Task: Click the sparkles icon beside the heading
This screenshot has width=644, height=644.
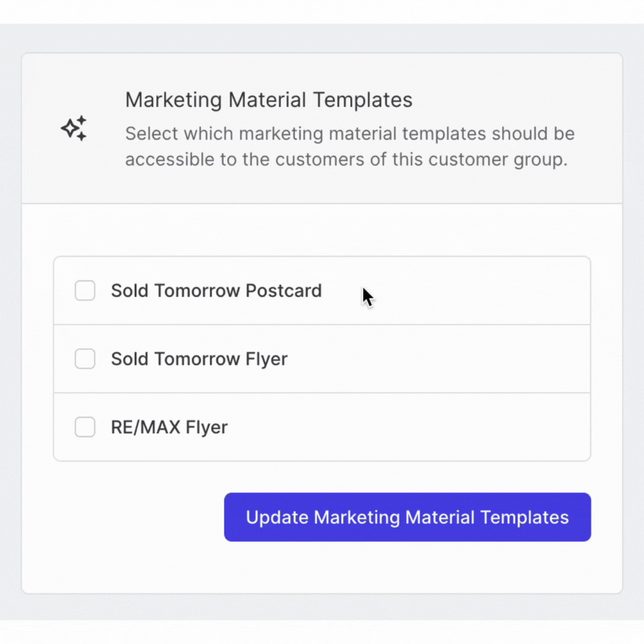Action: point(74,128)
